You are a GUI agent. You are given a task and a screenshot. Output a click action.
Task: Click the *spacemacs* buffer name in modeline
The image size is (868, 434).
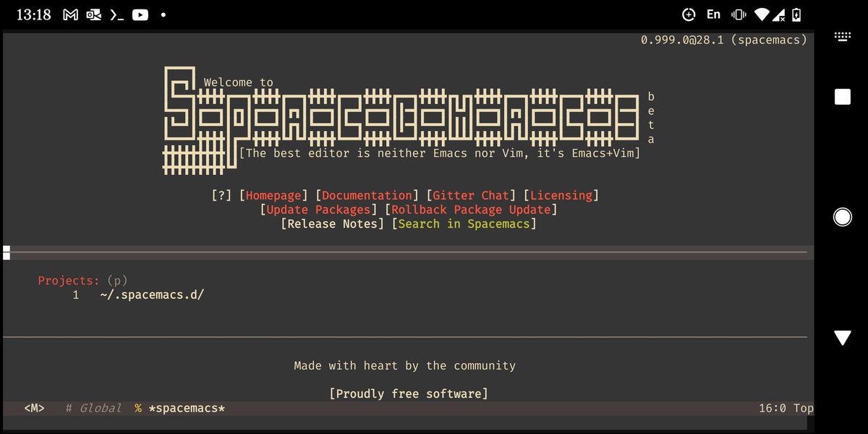click(x=187, y=409)
